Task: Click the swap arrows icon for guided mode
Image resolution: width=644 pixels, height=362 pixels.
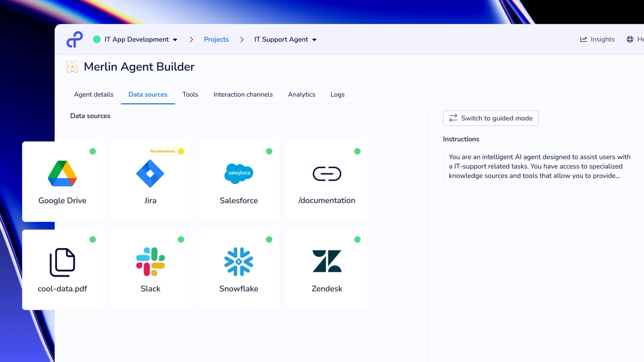Action: 453,118
